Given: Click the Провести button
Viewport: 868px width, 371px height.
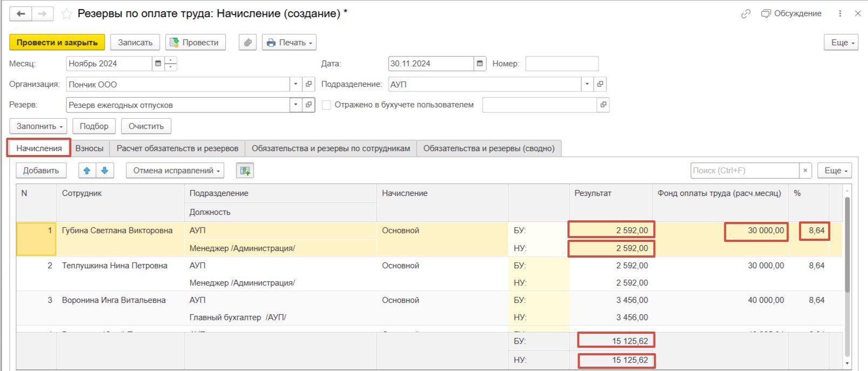Looking at the screenshot, I should click(x=195, y=42).
